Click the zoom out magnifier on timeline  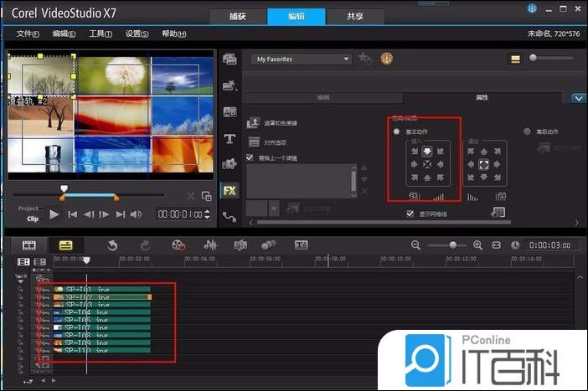415,245
